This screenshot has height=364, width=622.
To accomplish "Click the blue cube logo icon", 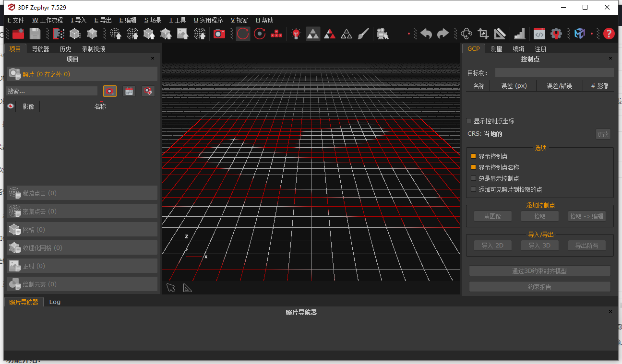I will click(x=580, y=34).
